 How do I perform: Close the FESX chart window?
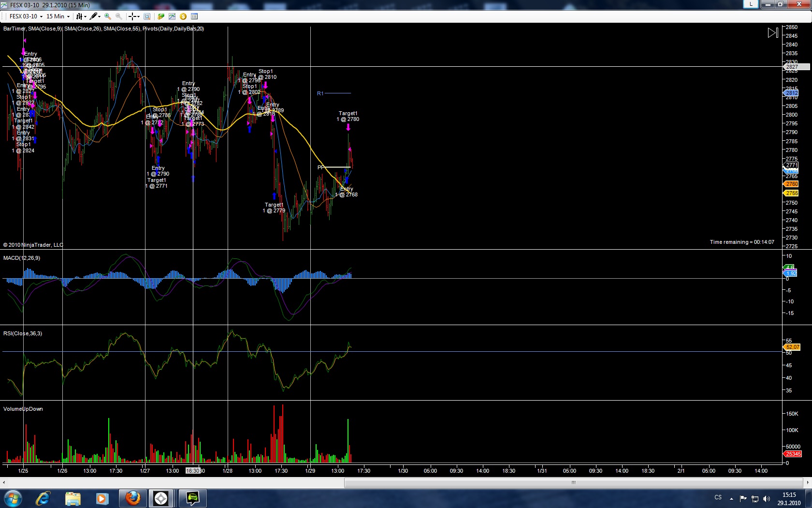[x=799, y=4]
